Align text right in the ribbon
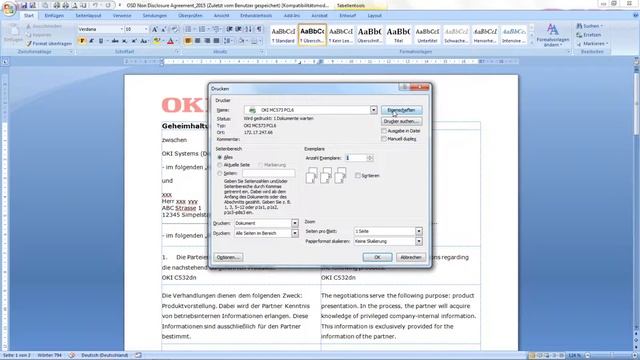The image size is (640, 360). (207, 41)
